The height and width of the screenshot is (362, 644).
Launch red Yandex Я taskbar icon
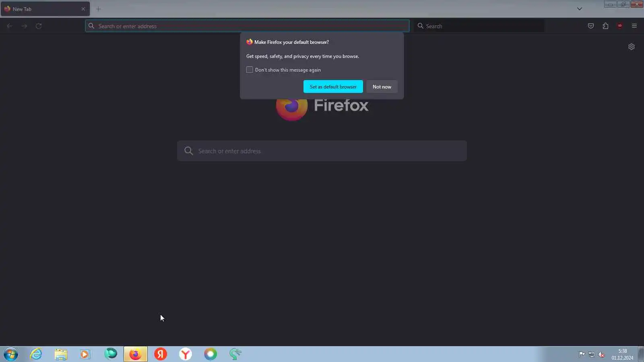coord(161,354)
